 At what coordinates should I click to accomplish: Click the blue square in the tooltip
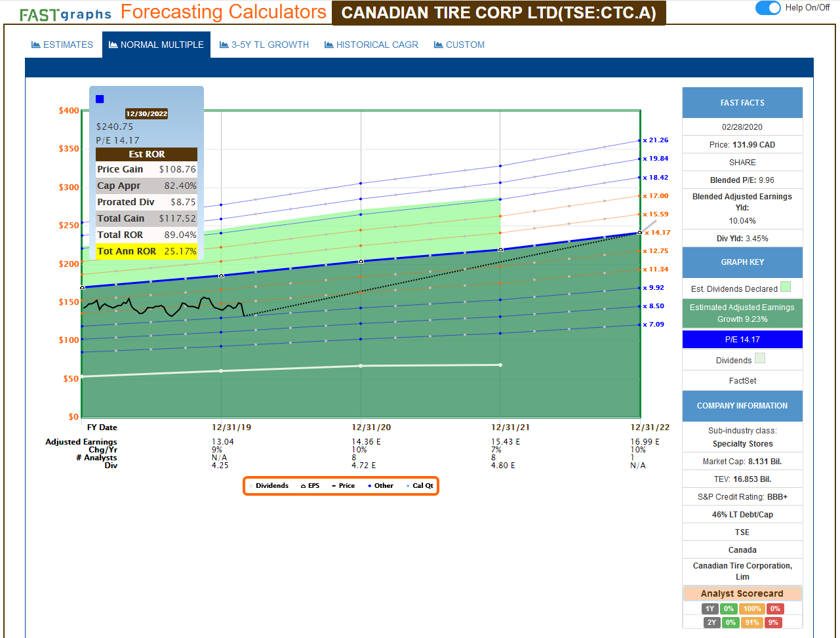click(x=100, y=99)
